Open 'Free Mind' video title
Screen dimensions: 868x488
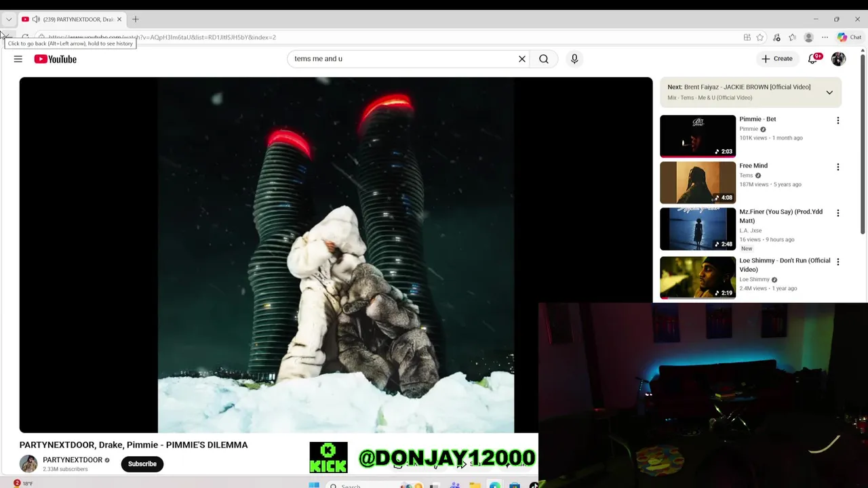(753, 165)
